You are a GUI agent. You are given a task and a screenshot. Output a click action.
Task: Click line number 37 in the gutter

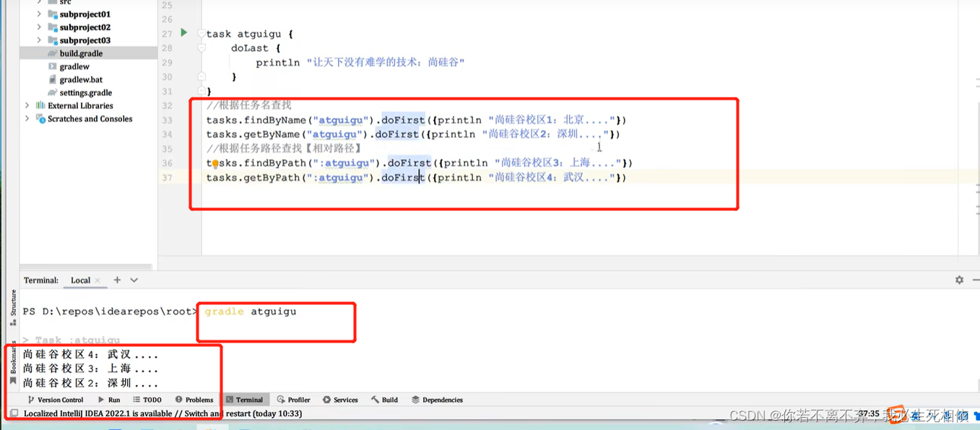coord(168,178)
